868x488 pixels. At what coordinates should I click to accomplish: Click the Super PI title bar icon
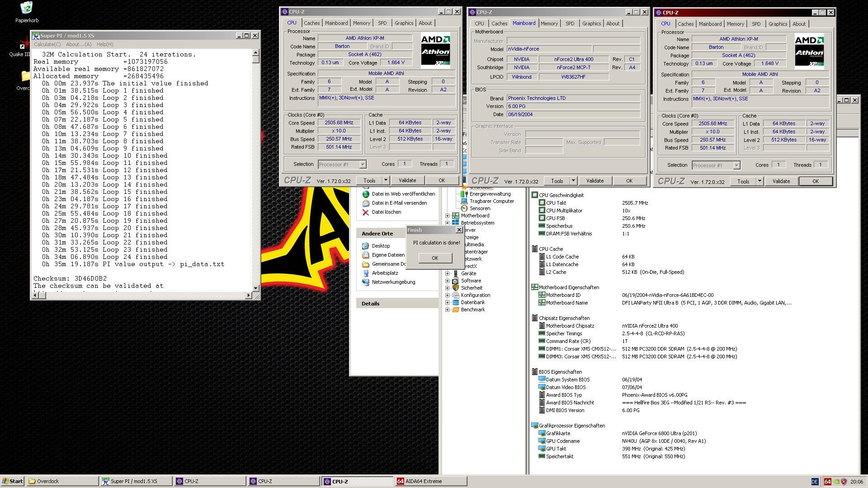pyautogui.click(x=36, y=35)
